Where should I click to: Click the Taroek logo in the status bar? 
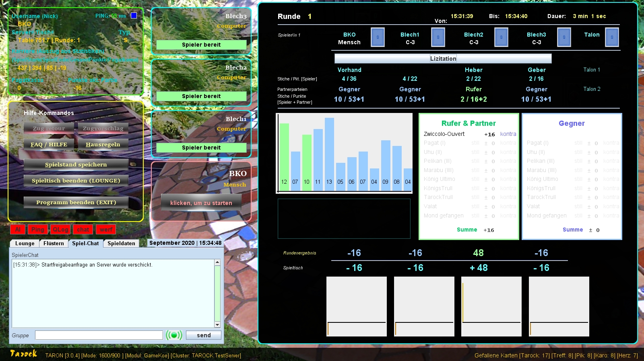pos(23,354)
